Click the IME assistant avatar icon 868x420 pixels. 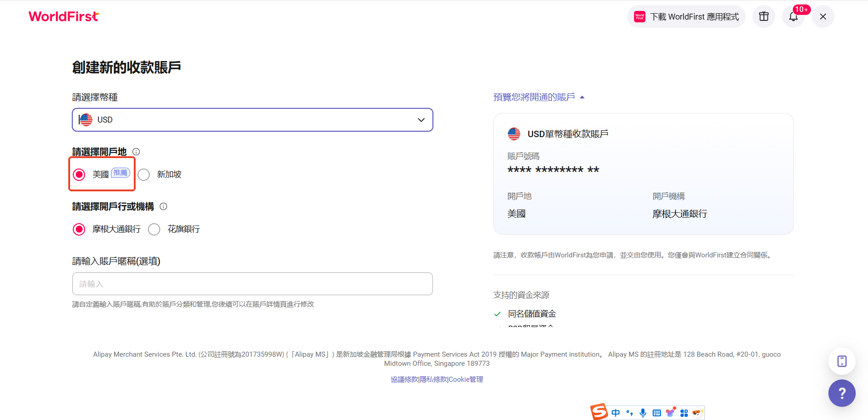point(697,413)
